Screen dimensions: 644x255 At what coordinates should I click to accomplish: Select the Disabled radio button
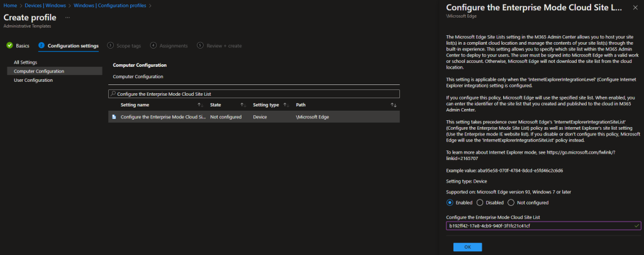point(480,202)
